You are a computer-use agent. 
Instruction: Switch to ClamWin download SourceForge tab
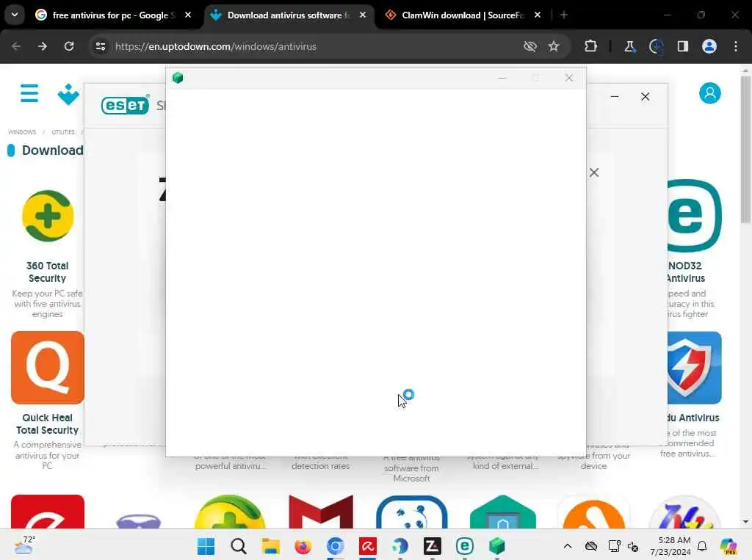[x=463, y=15]
